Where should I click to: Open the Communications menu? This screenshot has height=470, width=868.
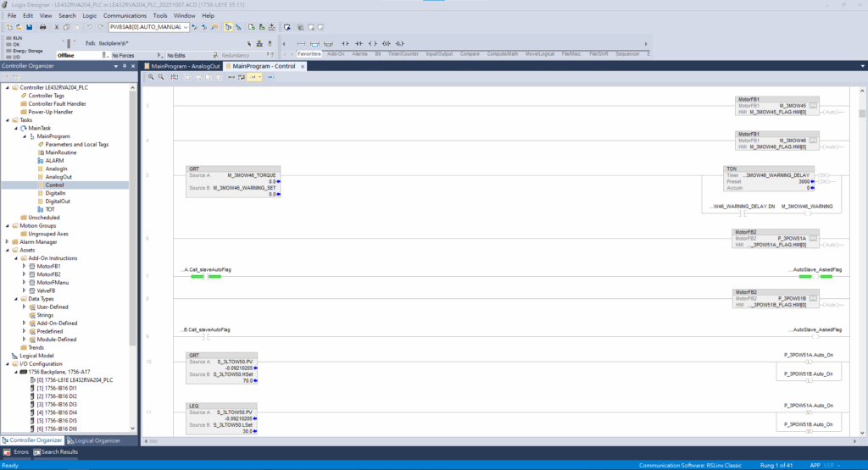[125, 15]
